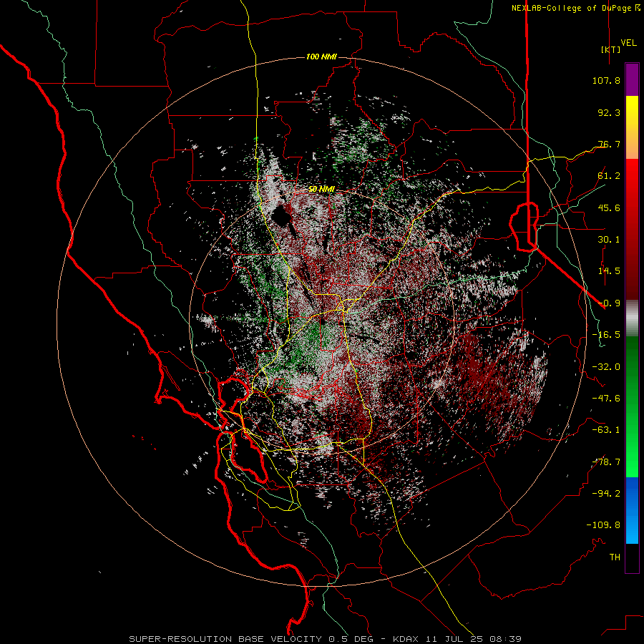Click the 61.2 velocity legend value

click(609, 176)
